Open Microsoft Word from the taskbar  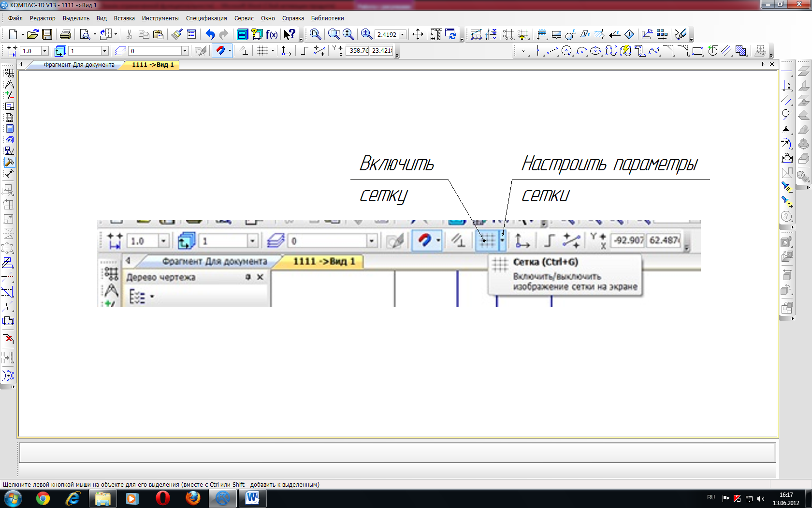pyautogui.click(x=252, y=498)
